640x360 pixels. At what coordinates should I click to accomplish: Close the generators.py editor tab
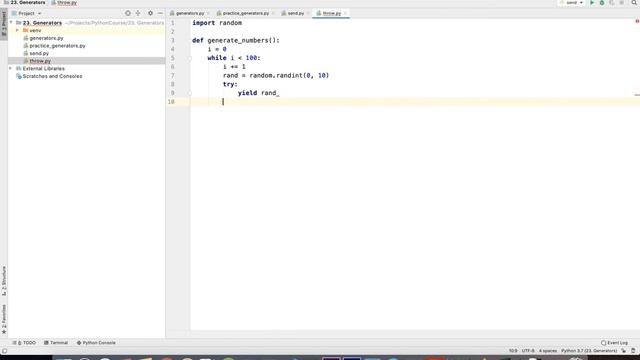(x=208, y=13)
